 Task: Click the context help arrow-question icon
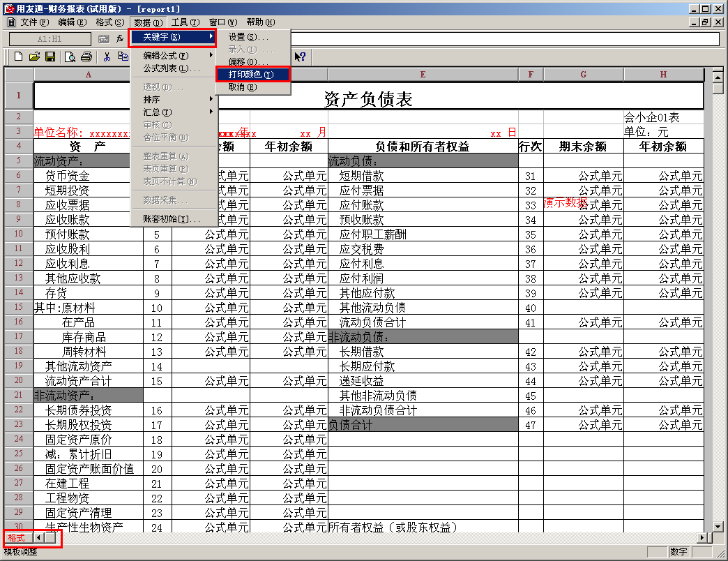pyautogui.click(x=300, y=57)
